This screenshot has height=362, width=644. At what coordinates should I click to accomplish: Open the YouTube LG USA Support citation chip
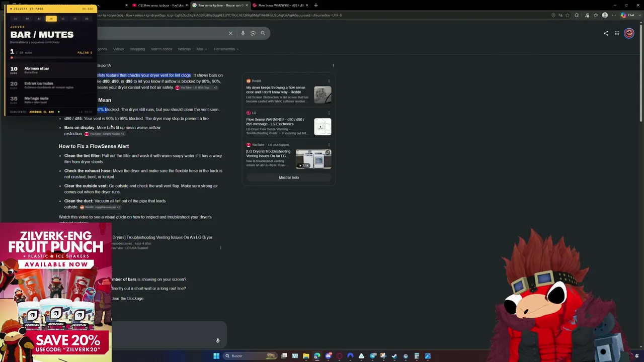[x=196, y=87]
